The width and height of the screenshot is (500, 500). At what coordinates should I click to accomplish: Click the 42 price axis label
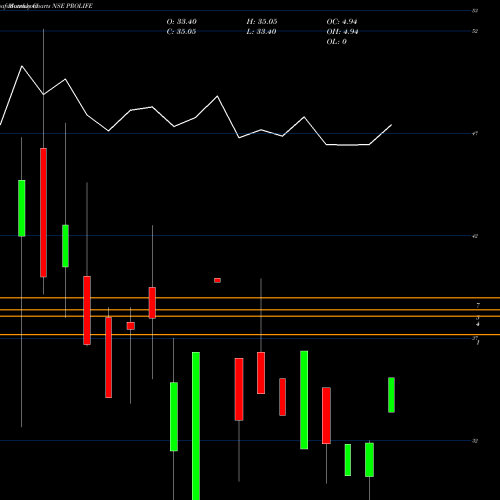[475, 236]
